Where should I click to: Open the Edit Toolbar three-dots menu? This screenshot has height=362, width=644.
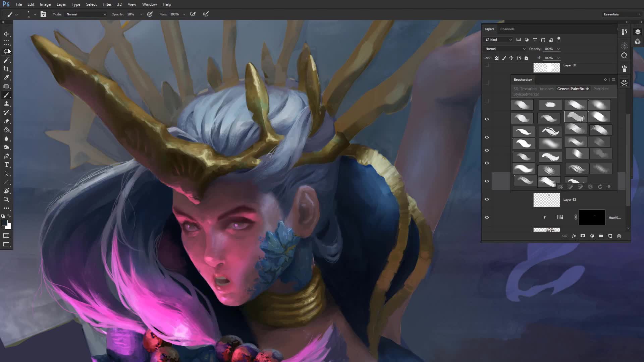(x=6, y=208)
